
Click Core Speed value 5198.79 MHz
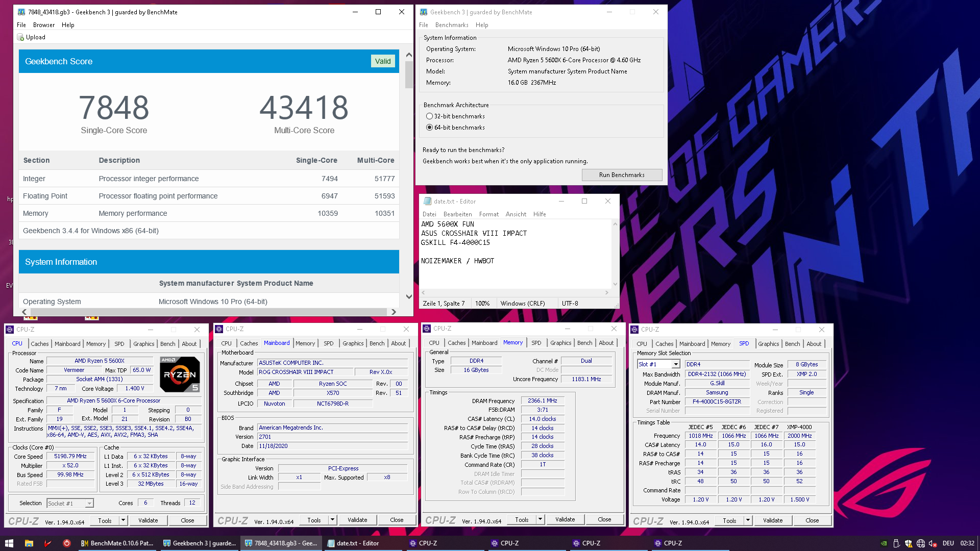tap(70, 457)
